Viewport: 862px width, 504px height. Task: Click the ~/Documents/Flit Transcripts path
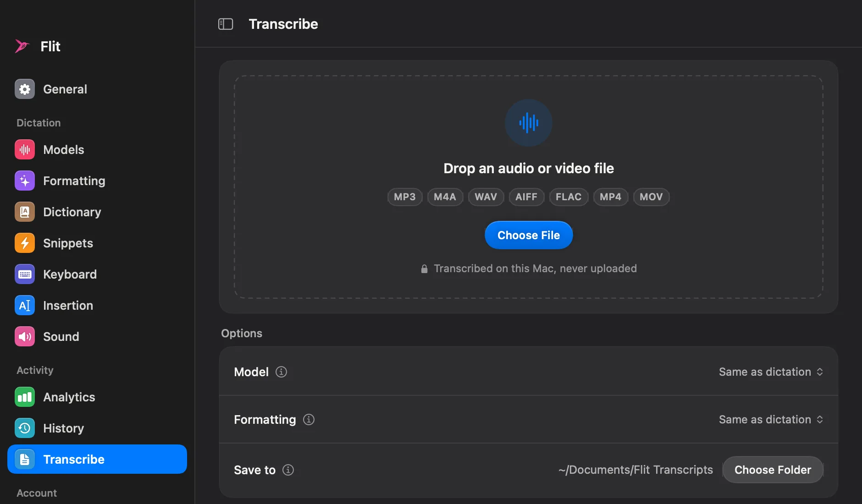[635, 470]
